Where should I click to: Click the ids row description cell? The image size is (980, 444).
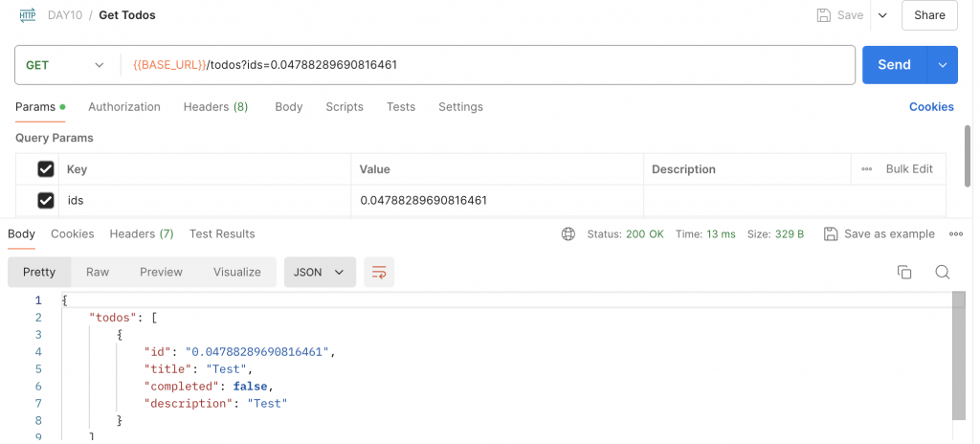tap(794, 201)
